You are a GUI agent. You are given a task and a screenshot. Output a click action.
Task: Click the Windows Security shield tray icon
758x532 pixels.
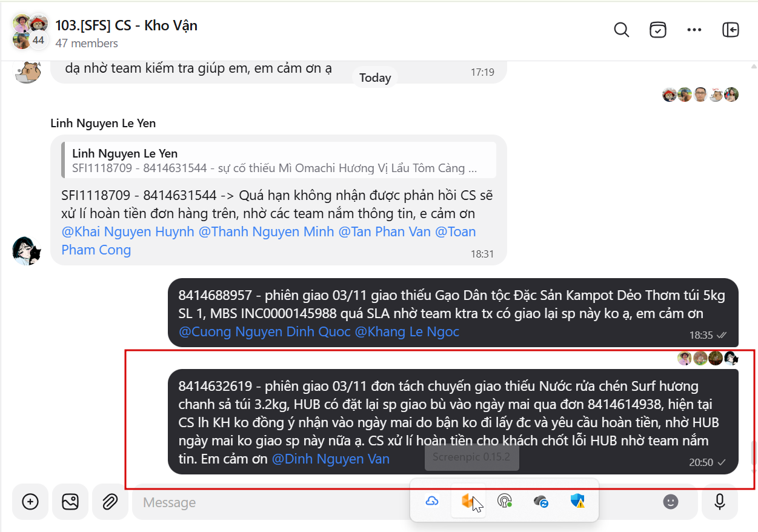[x=577, y=501]
